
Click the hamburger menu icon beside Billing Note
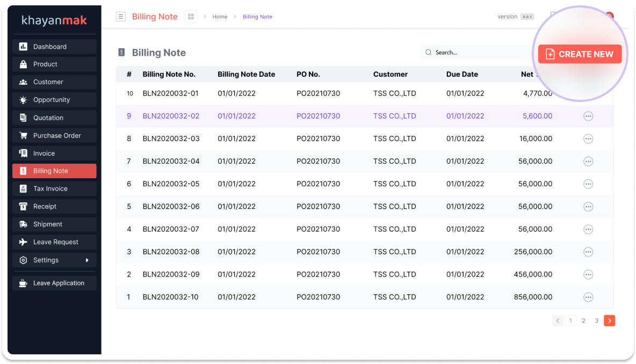tap(121, 17)
